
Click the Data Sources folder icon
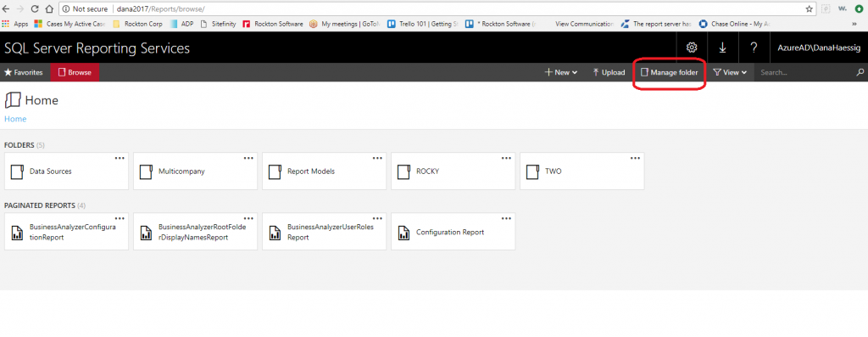click(17, 171)
